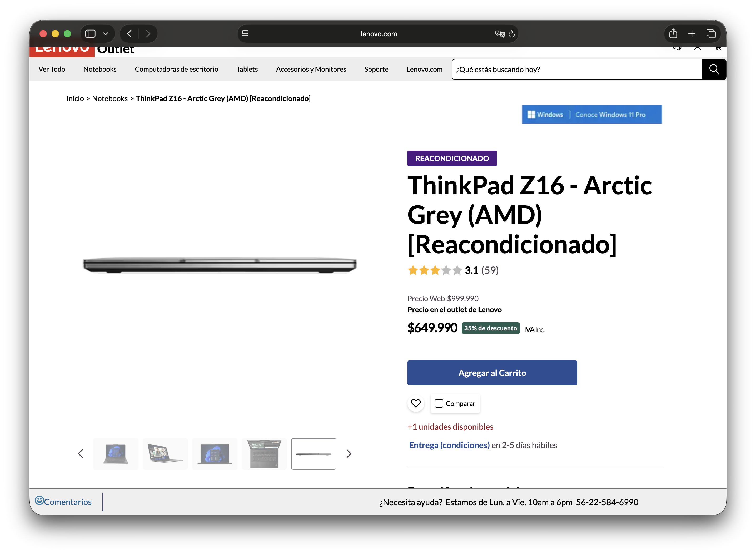Expand sidebar options dropdown chevron
Screen dimensions: 756x554
(x=106, y=34)
